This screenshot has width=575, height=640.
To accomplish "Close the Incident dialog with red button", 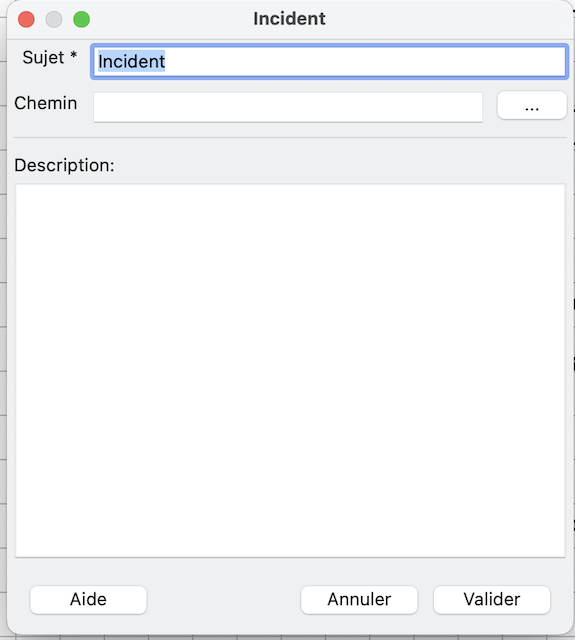I will click(x=26, y=19).
